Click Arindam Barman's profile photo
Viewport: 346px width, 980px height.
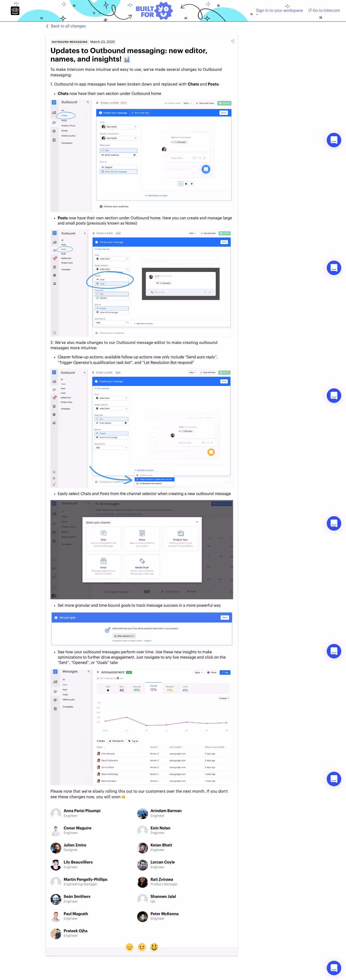click(142, 813)
